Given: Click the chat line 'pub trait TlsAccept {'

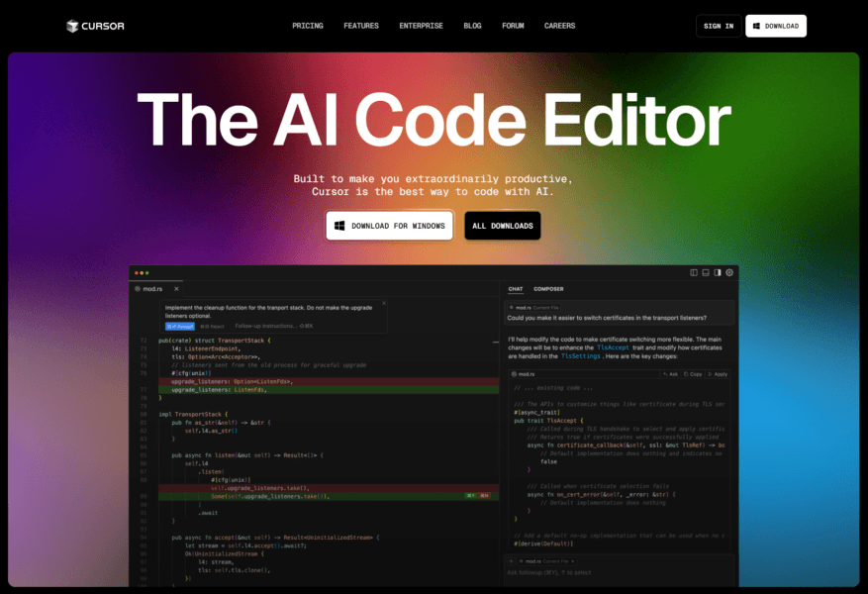Looking at the screenshot, I should [548, 421].
